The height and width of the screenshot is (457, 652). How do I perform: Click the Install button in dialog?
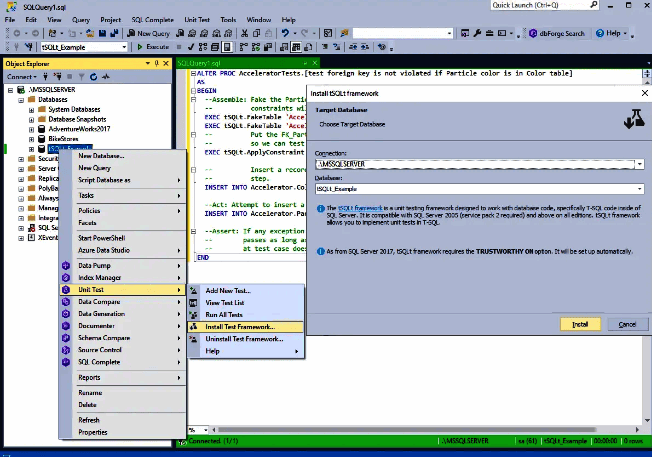click(x=579, y=324)
